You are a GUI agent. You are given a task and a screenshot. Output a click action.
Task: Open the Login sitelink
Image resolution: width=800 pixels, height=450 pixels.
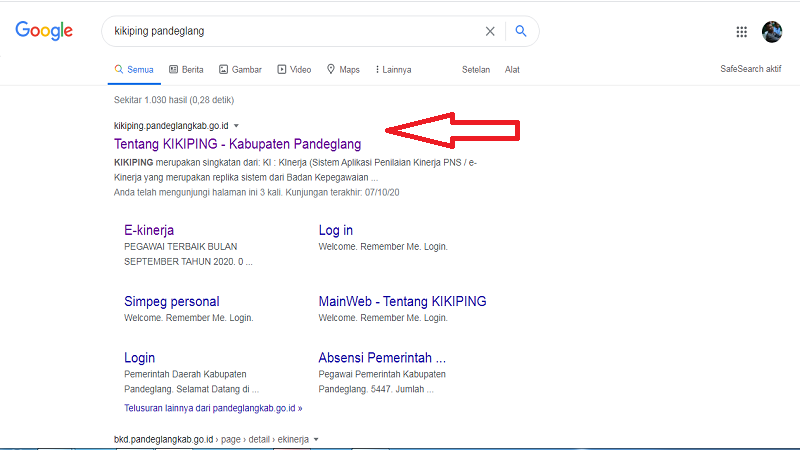tap(139, 358)
